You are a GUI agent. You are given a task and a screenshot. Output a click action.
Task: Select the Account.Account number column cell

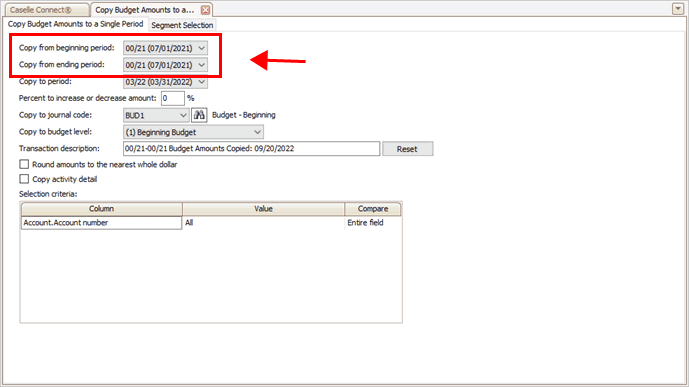click(102, 223)
